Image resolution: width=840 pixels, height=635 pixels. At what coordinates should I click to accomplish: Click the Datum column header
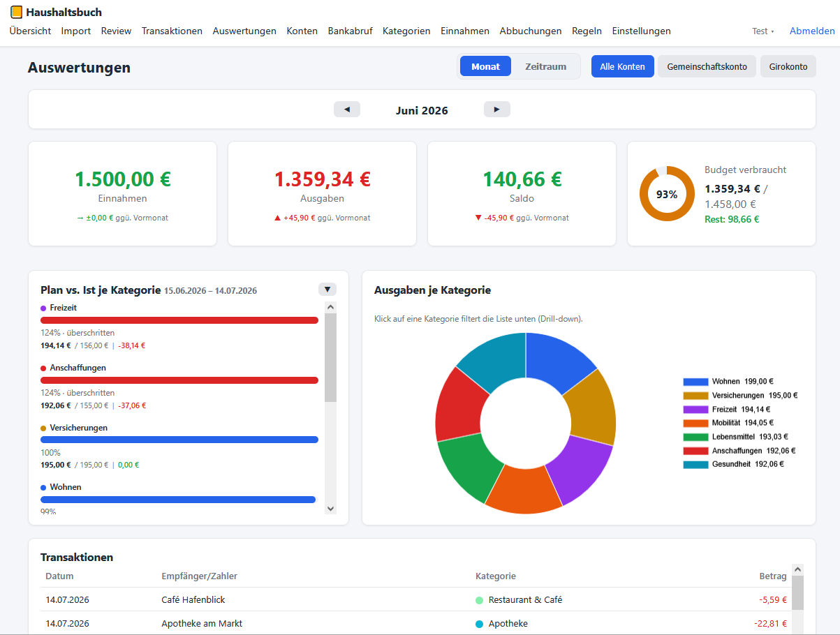point(59,576)
